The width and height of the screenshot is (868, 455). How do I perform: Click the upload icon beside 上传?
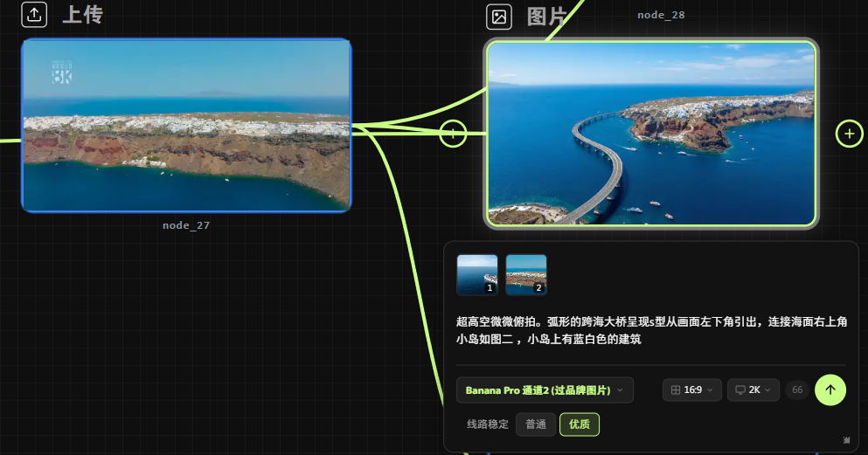pyautogui.click(x=34, y=15)
